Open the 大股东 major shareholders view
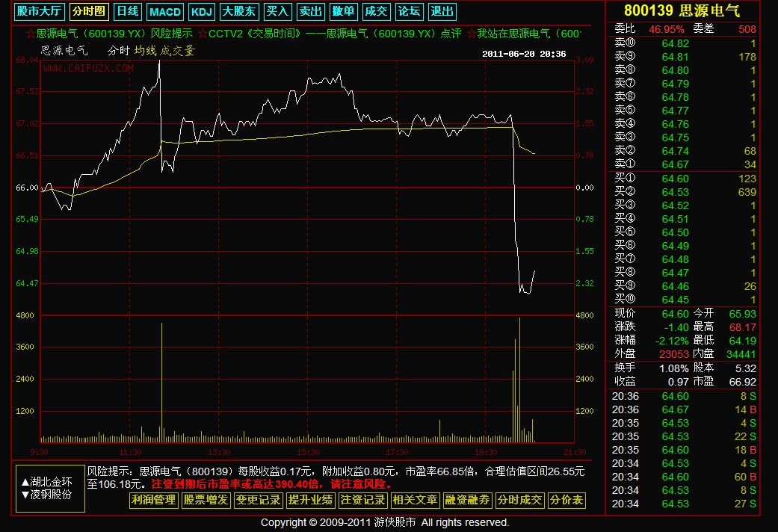 pyautogui.click(x=238, y=11)
